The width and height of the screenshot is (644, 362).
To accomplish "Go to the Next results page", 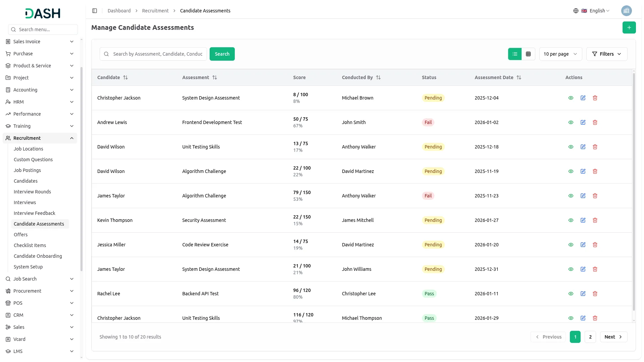I will pos(613,337).
